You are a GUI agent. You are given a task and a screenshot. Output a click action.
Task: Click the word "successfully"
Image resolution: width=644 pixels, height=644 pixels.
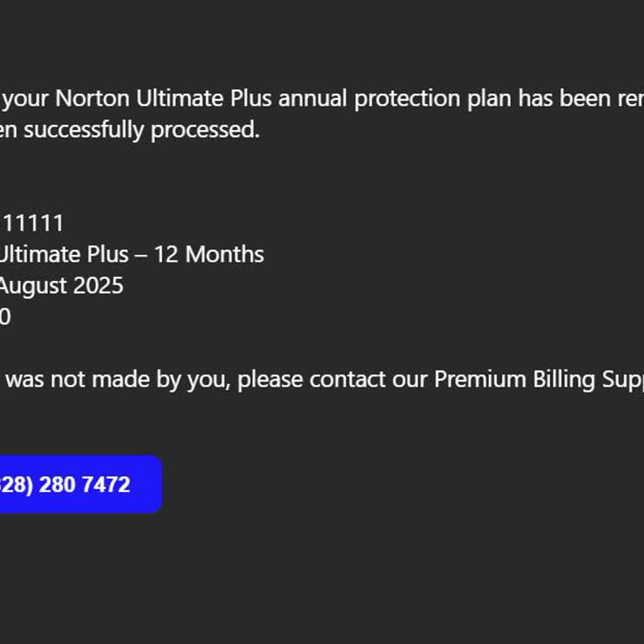click(84, 130)
